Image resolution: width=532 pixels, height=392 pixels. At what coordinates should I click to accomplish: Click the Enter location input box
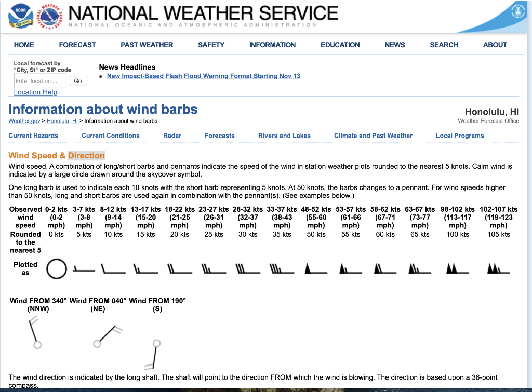click(x=39, y=80)
